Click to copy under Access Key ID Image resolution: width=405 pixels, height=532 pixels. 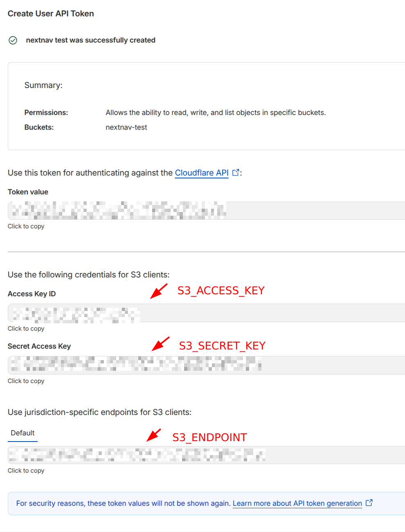click(26, 329)
